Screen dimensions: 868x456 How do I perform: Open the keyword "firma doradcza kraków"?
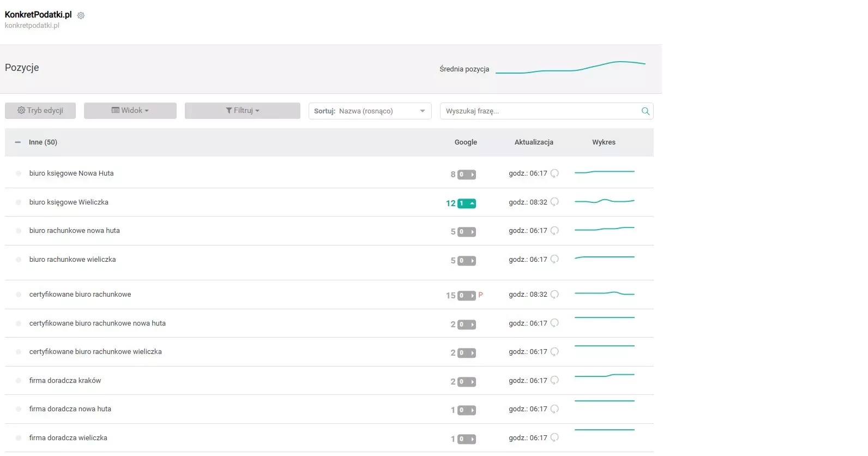(65, 381)
